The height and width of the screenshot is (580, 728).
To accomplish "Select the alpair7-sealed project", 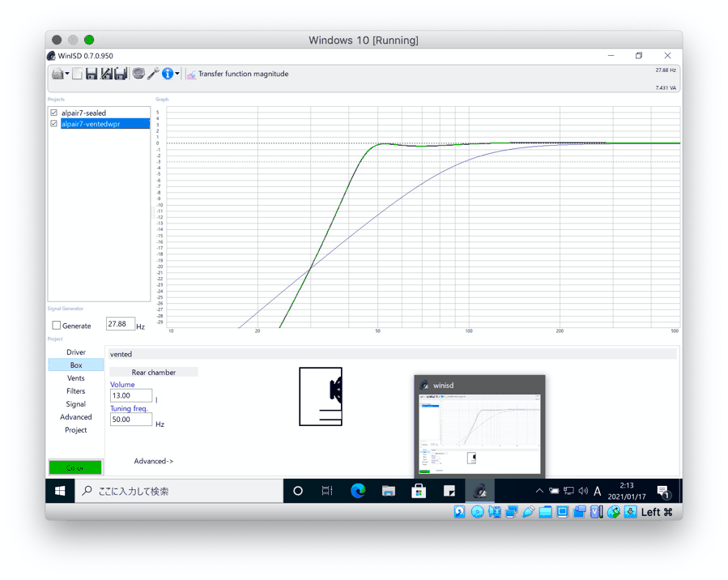I will (x=83, y=113).
